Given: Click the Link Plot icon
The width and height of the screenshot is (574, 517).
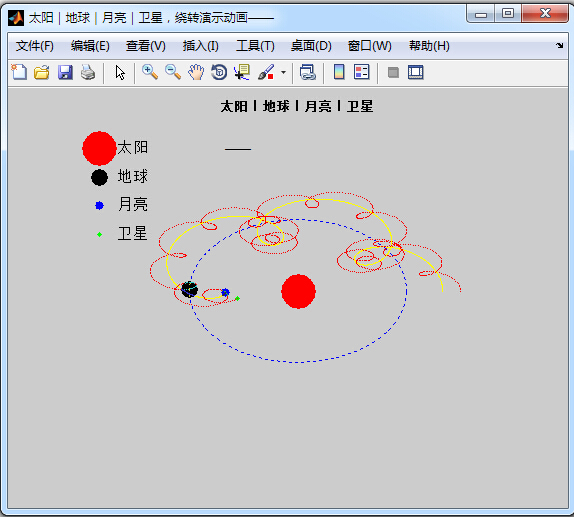Looking at the screenshot, I should tap(308, 72).
